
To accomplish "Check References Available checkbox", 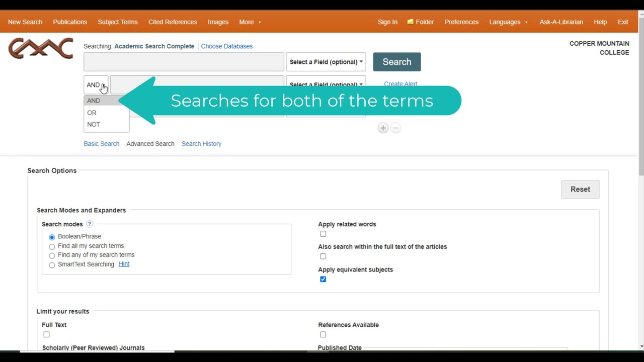I will point(323,334).
